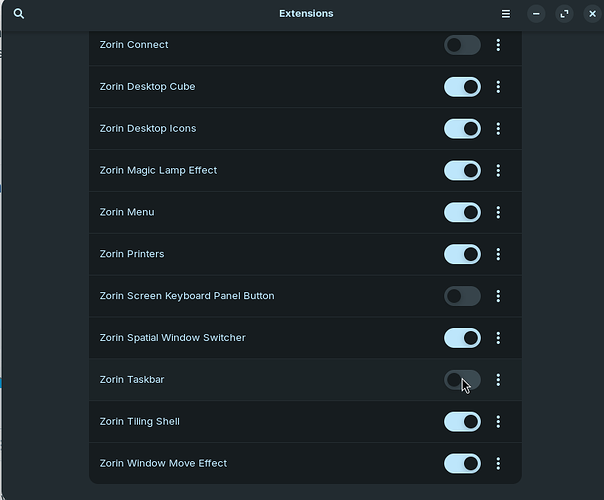Viewport: 604px width, 500px height.
Task: Enable the Zorin Connect extension switch
Action: click(x=462, y=45)
